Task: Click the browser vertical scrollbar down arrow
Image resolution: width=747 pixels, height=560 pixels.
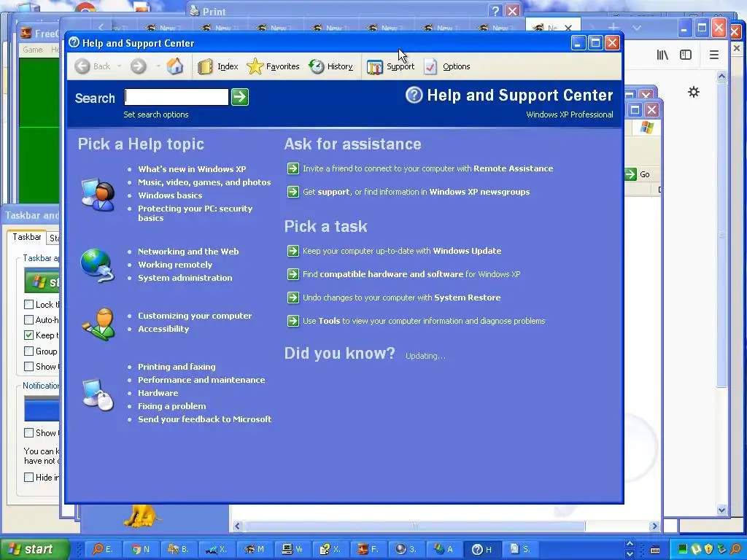Action: (721, 510)
